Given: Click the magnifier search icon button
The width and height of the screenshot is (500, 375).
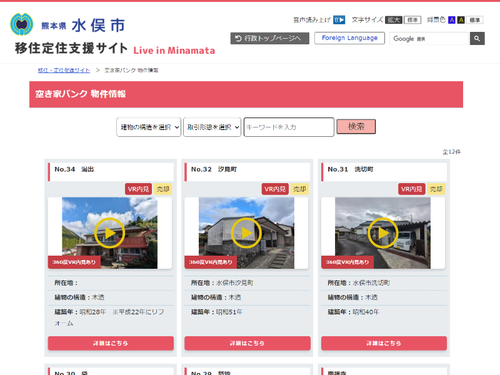Looking at the screenshot, I should click(477, 39).
